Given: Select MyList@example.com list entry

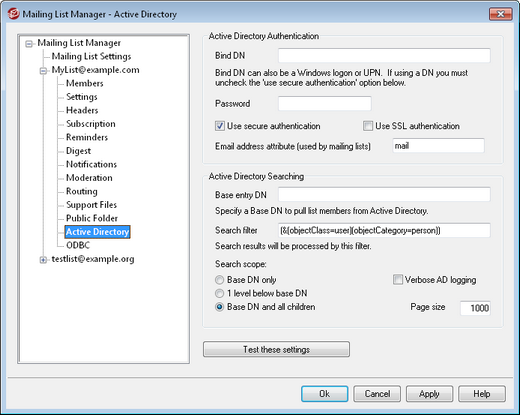Looking at the screenshot, I should point(95,70).
